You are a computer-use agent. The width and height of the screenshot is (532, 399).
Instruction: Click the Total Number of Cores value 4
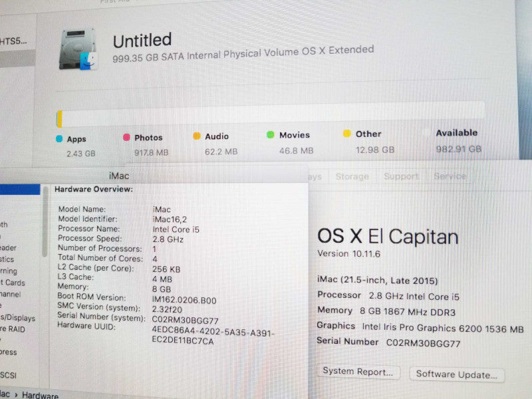[155, 259]
